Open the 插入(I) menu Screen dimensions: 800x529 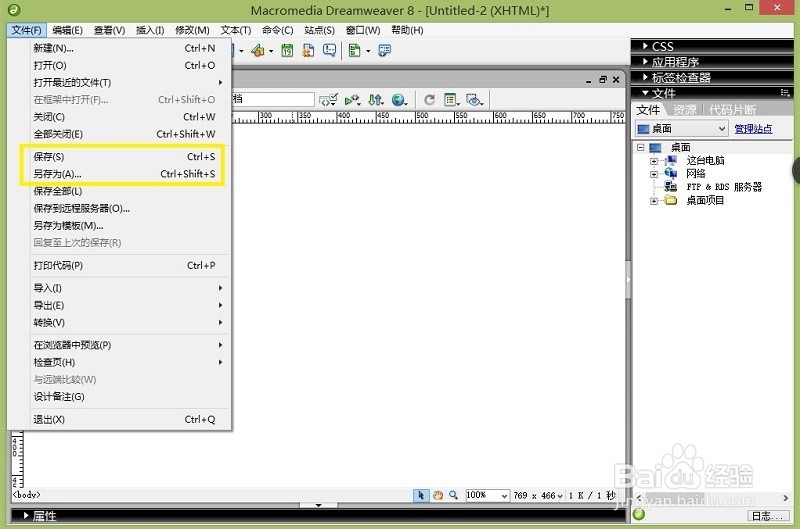pyautogui.click(x=150, y=30)
